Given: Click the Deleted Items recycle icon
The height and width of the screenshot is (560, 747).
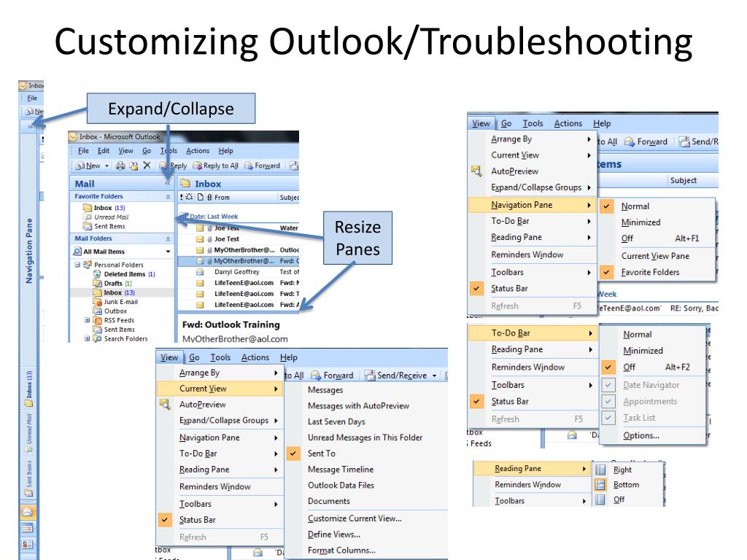Looking at the screenshot, I should (97, 274).
